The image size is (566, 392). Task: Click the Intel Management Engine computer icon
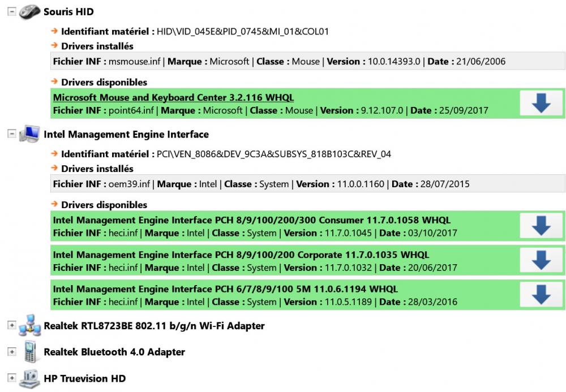click(x=29, y=134)
